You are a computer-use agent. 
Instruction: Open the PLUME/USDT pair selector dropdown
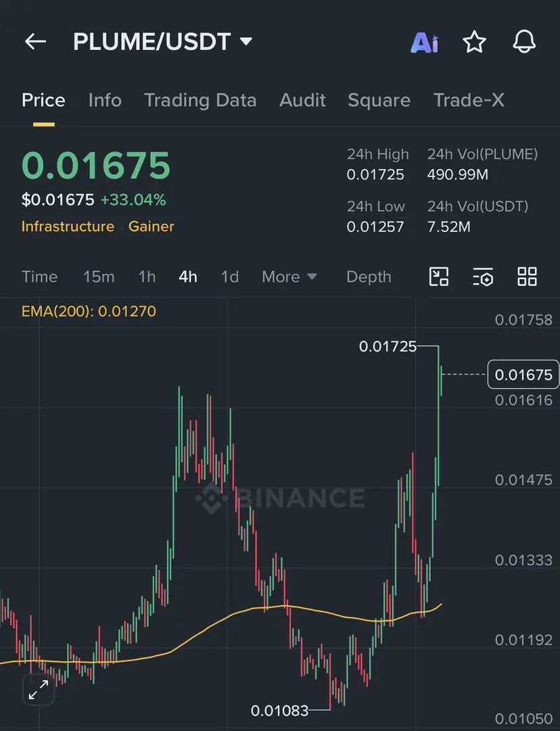tap(163, 41)
